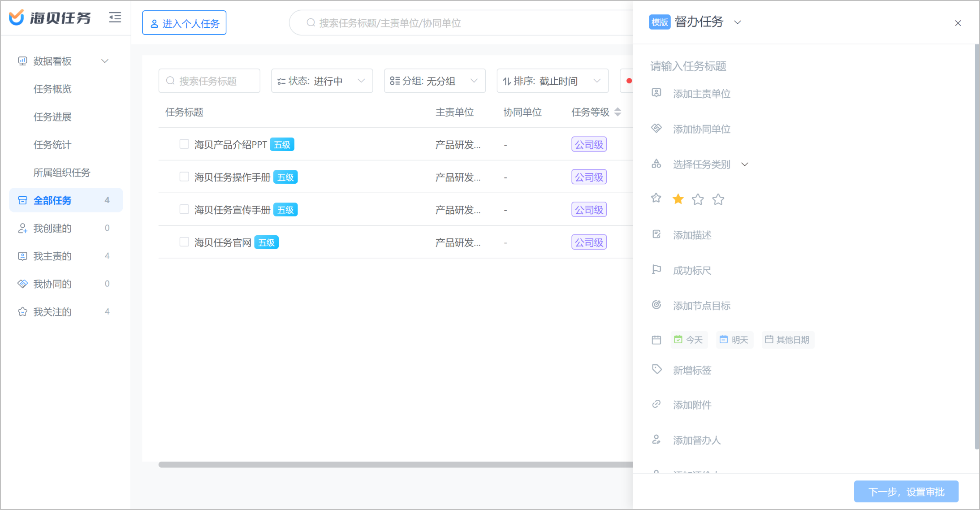Click the 添加督办人 person icon
The width and height of the screenshot is (980, 510).
[x=656, y=440]
